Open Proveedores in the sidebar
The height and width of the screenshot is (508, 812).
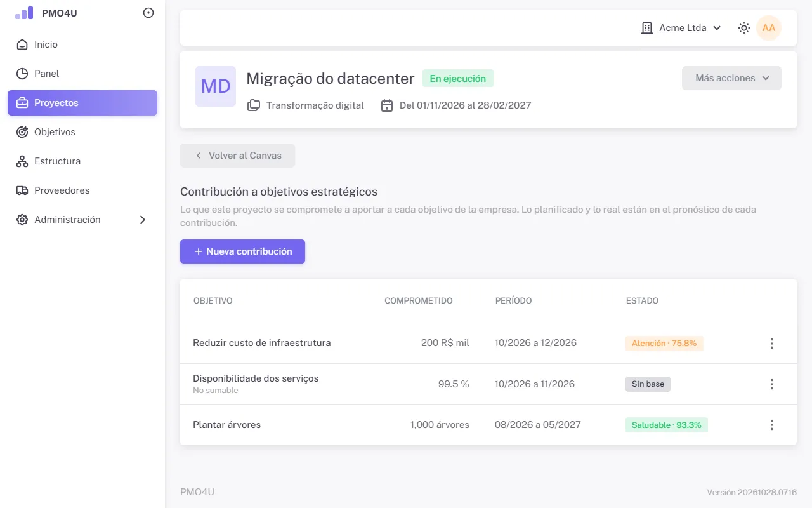(x=82, y=190)
